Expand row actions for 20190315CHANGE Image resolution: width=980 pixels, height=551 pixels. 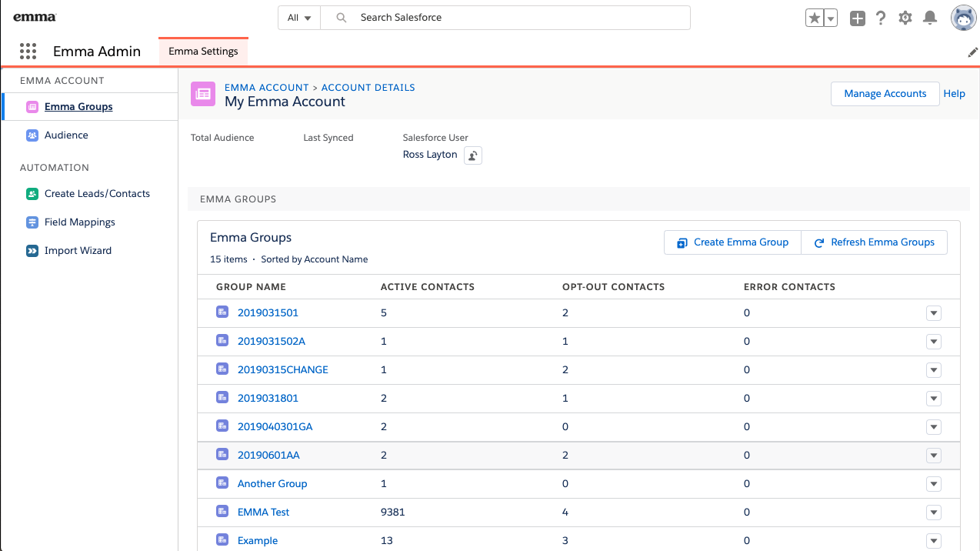coord(934,370)
